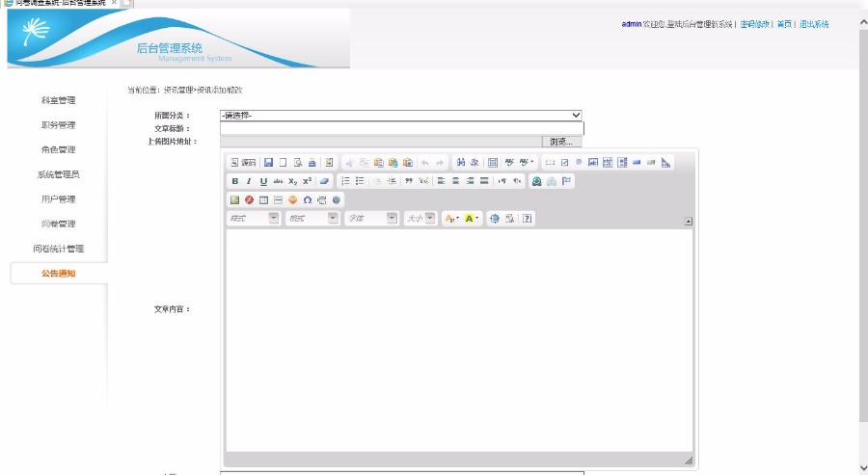Insert an Image via picture icon
Screen dimensions: 868x475
234,200
